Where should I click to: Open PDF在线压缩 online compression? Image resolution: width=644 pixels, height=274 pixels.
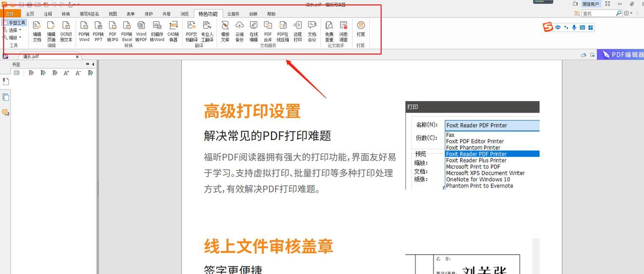coord(283,32)
